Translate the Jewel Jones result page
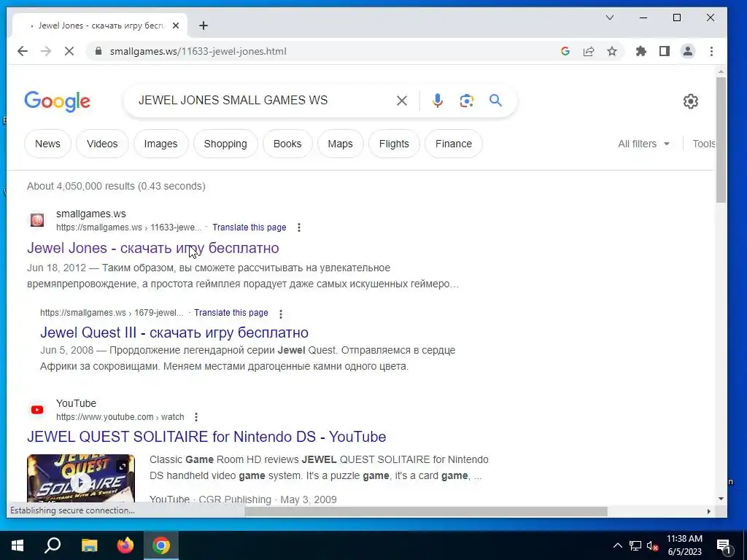The width and height of the screenshot is (747, 560). click(x=249, y=227)
